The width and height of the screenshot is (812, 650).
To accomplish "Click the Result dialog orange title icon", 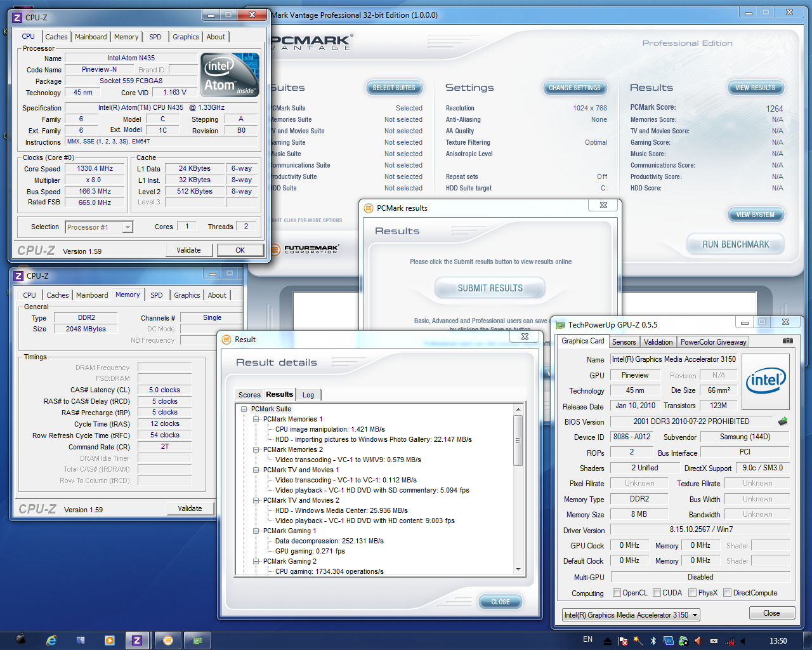I will [x=226, y=340].
